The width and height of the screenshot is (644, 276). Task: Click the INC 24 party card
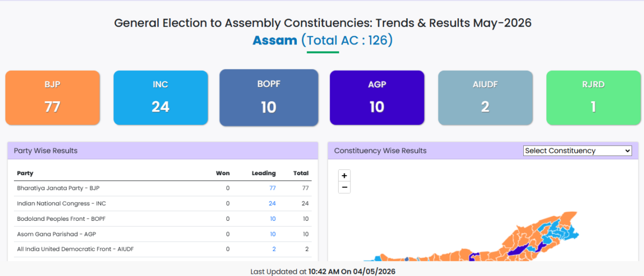coord(160,98)
